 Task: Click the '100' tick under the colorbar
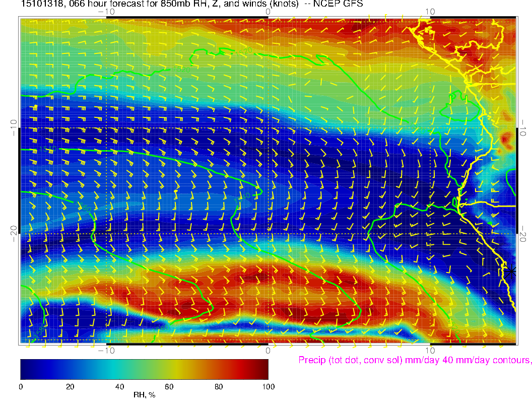tap(269, 387)
